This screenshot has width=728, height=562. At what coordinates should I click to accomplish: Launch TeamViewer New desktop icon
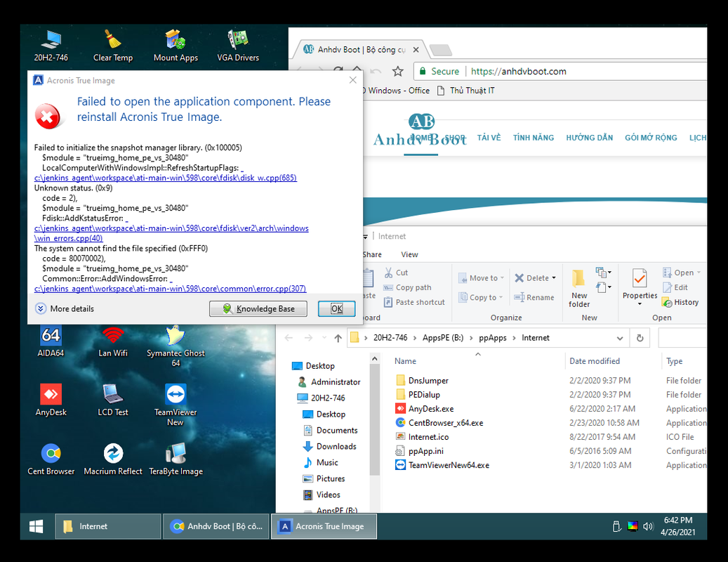tap(176, 405)
